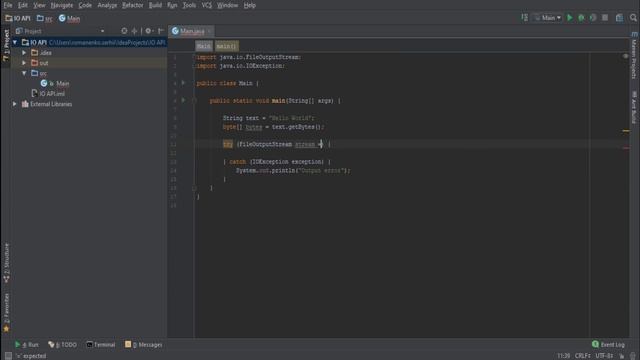Screen dimensions: 640x360
Task: Collapse the src folder arrow
Action: (x=24, y=73)
